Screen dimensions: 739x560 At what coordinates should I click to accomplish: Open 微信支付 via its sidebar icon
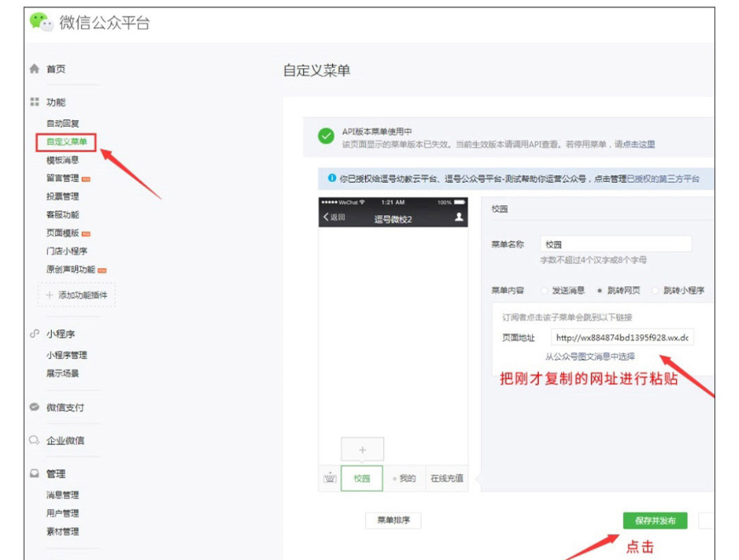click(x=33, y=407)
